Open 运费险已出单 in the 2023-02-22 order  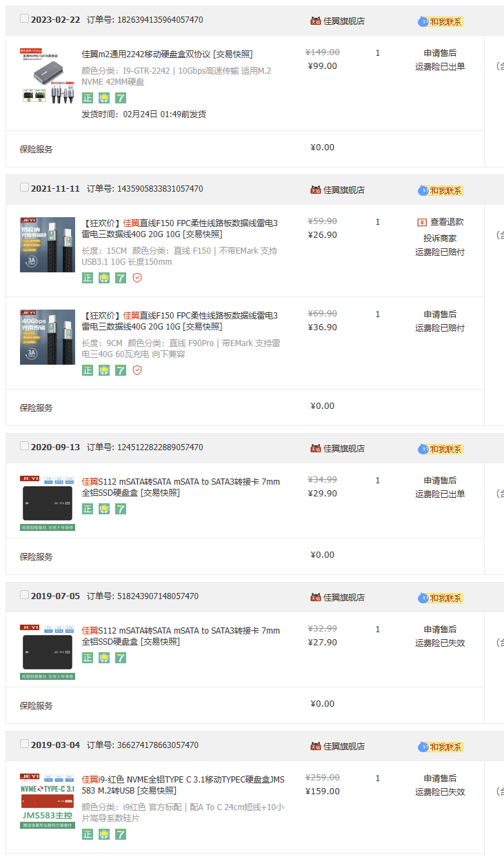[x=440, y=67]
